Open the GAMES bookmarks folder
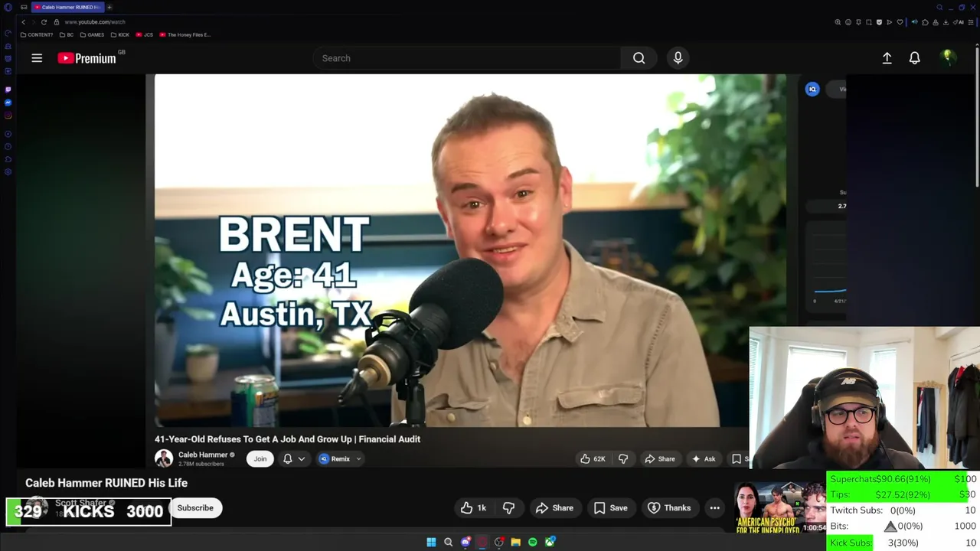The width and height of the screenshot is (980, 551). [x=92, y=34]
